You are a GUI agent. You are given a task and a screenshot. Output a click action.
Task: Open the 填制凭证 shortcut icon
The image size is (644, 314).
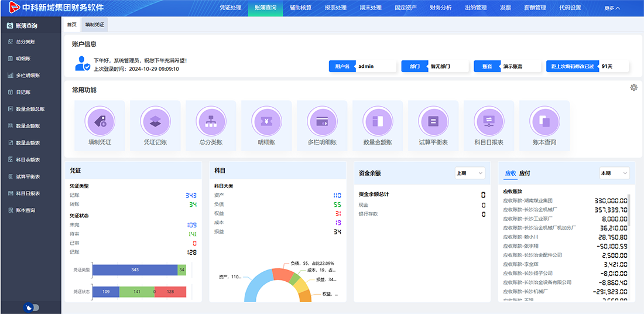pos(100,122)
